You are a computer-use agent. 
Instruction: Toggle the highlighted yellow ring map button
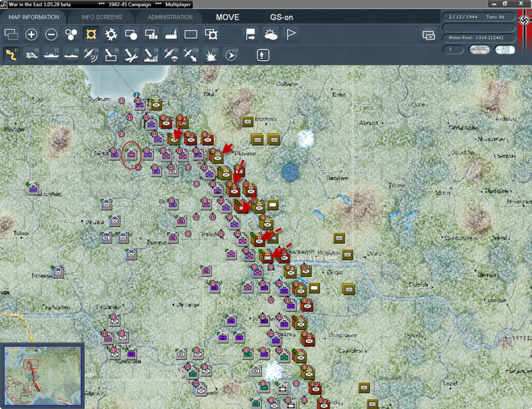pyautogui.click(x=91, y=34)
